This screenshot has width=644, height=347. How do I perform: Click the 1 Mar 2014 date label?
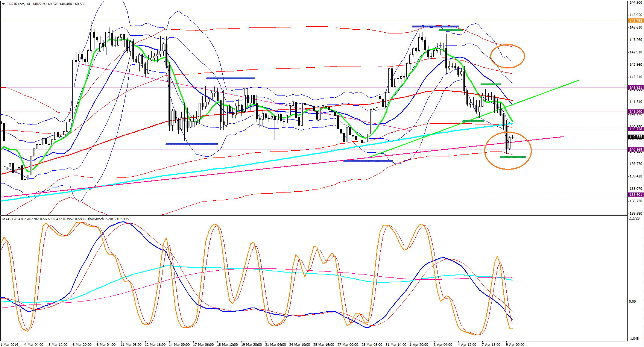coord(9,344)
